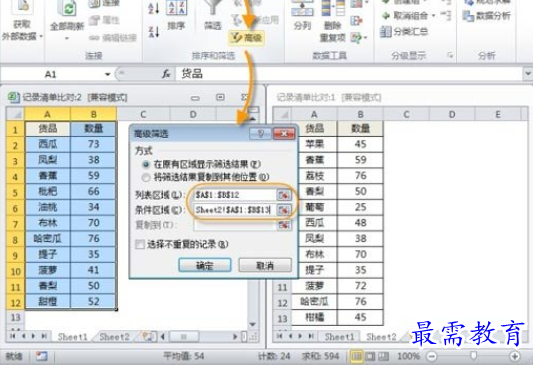Sort ascending with the A-Z icon
The image size is (533, 365).
tap(154, 8)
